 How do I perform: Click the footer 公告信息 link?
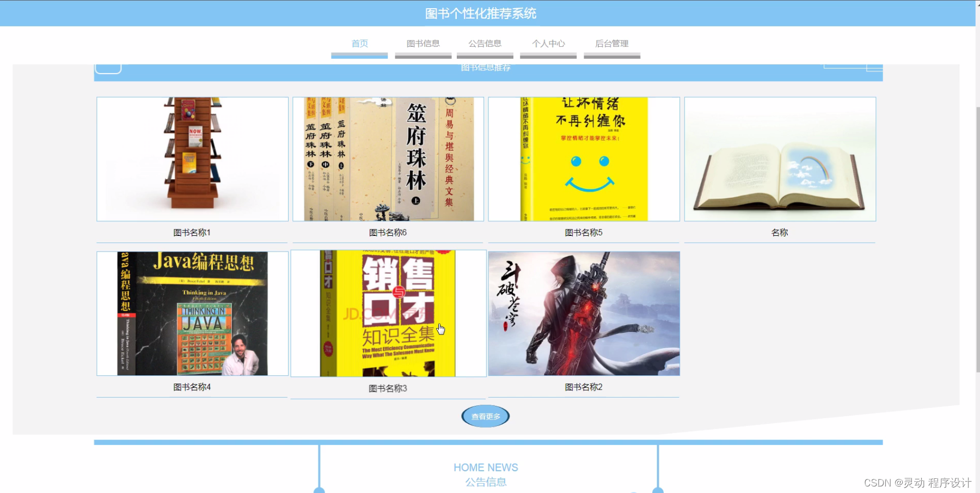(485, 482)
